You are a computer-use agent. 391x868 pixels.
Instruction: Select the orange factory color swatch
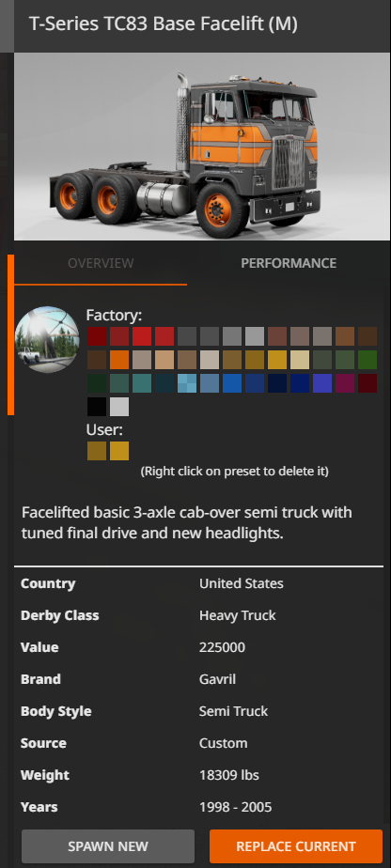(119, 360)
